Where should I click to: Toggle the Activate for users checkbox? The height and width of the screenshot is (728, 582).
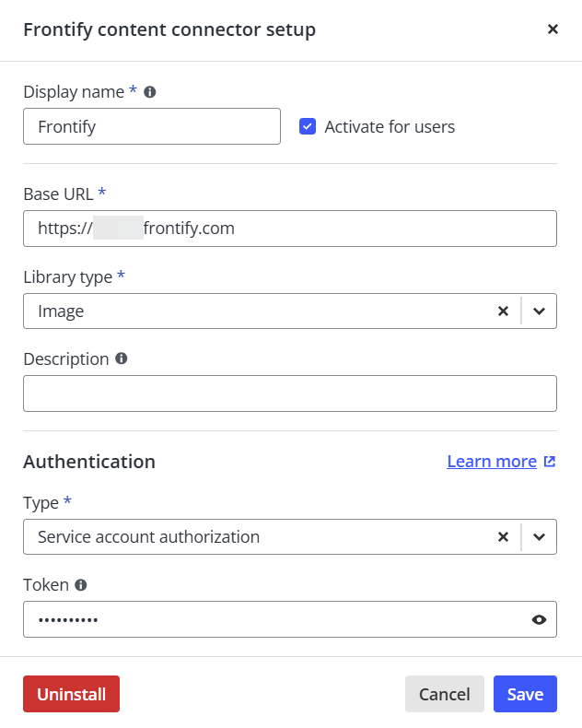click(308, 126)
